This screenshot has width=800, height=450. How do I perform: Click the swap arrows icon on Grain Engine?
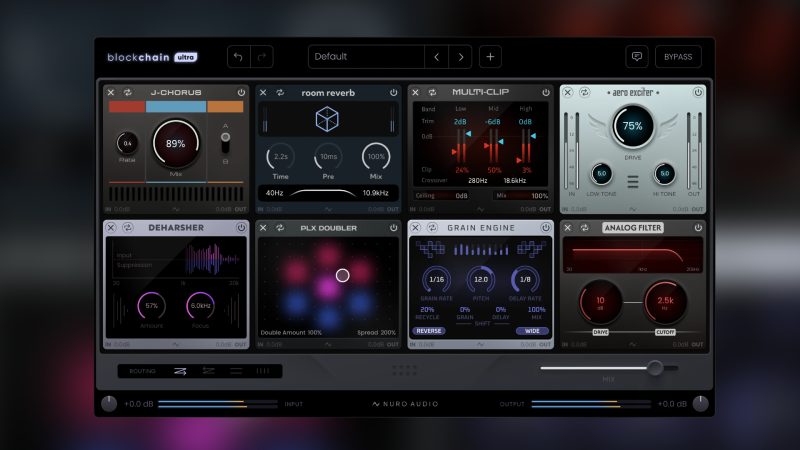[432, 228]
